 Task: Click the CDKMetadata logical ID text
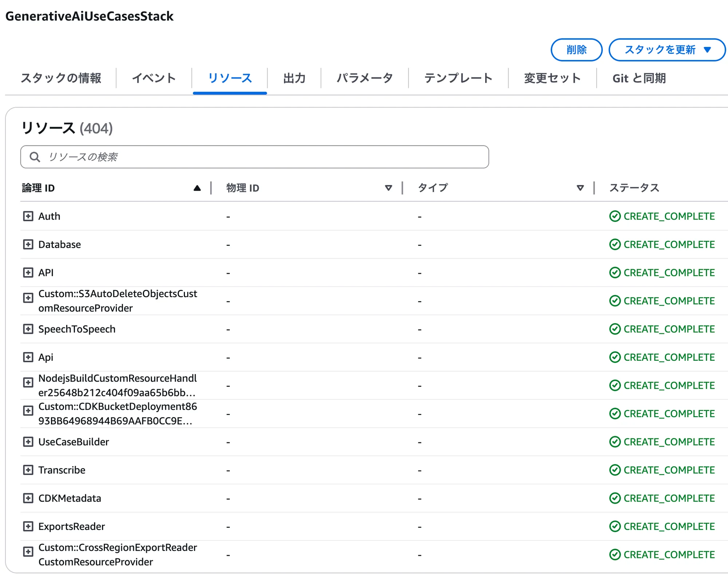pyautogui.click(x=70, y=498)
